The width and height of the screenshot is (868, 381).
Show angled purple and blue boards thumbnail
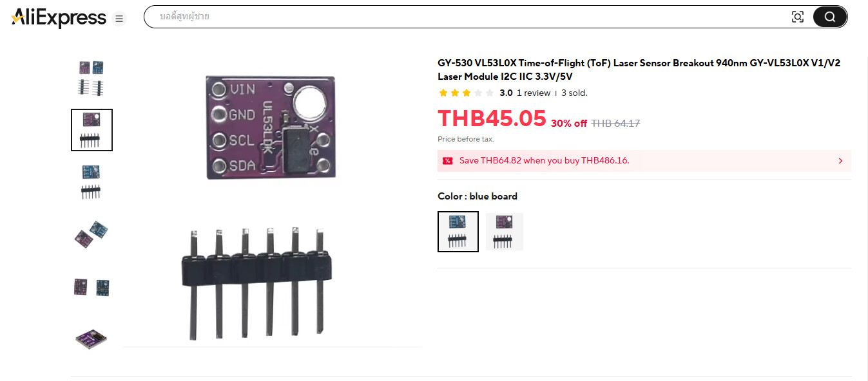tap(92, 234)
